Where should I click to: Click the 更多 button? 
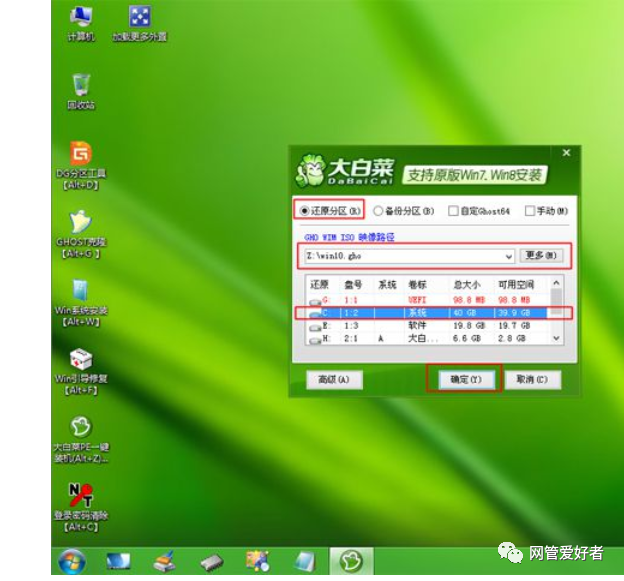click(x=541, y=255)
